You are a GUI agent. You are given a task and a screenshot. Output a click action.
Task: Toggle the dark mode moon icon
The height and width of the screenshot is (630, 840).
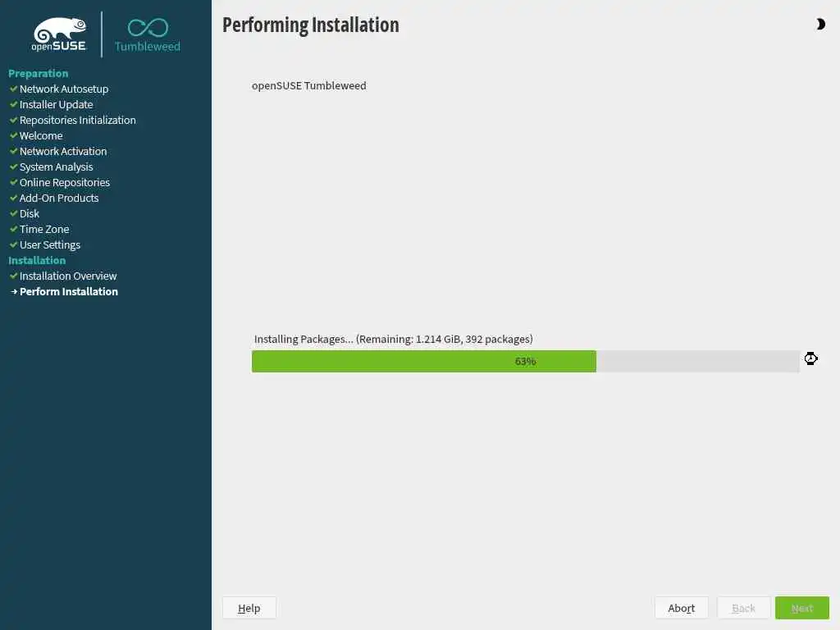(x=820, y=24)
